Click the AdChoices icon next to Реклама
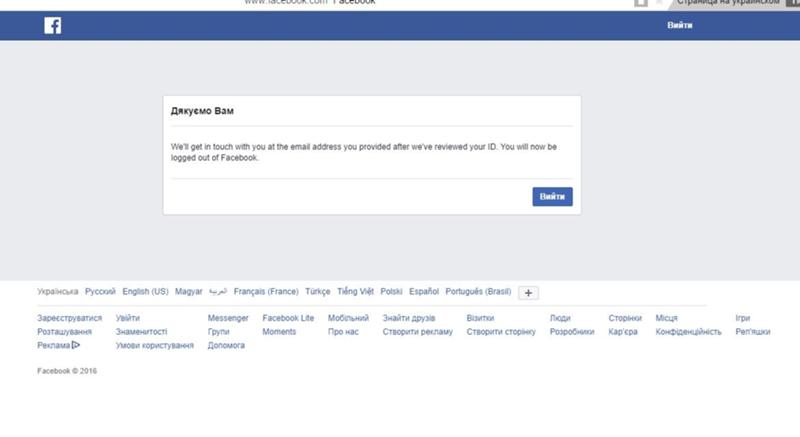Screen dimensions: 800x437 (76, 345)
